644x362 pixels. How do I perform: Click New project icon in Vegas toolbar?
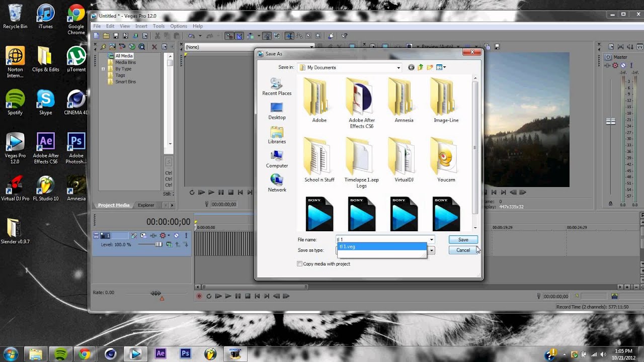(96, 36)
